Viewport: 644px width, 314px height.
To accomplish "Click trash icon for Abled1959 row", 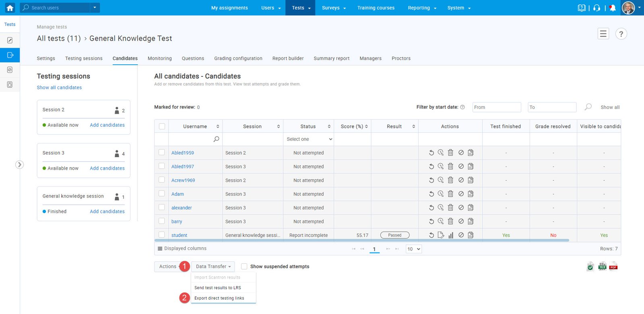I will click(x=450, y=153).
